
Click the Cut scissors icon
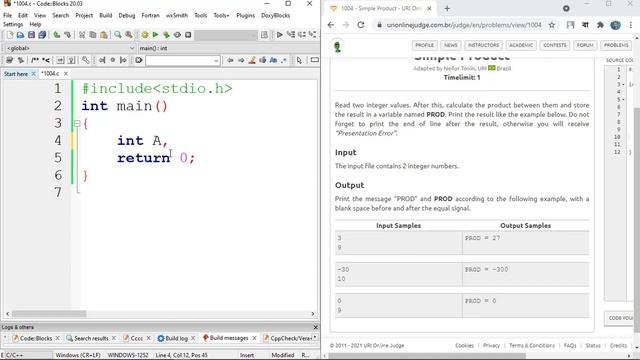(x=82, y=35)
